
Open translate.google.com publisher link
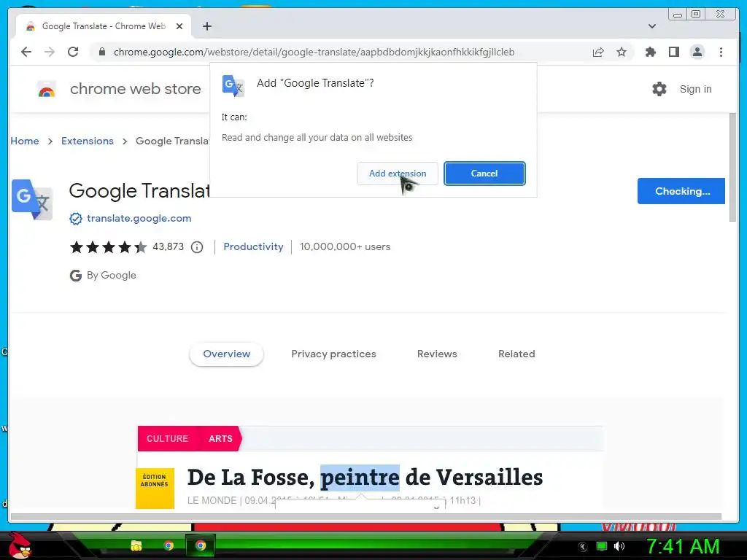coord(139,218)
